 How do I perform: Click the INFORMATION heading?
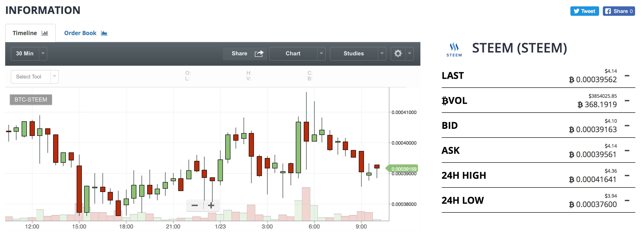tap(43, 10)
